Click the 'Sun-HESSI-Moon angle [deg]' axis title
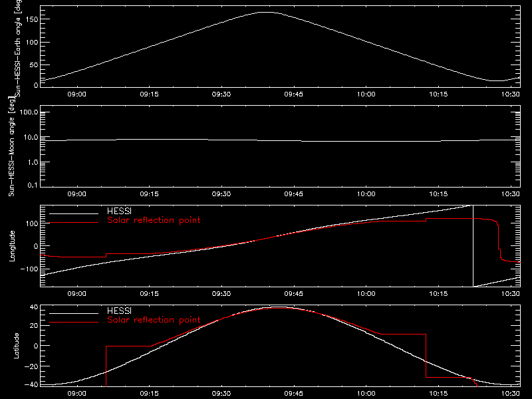This screenshot has height=399, width=532. 11,146
